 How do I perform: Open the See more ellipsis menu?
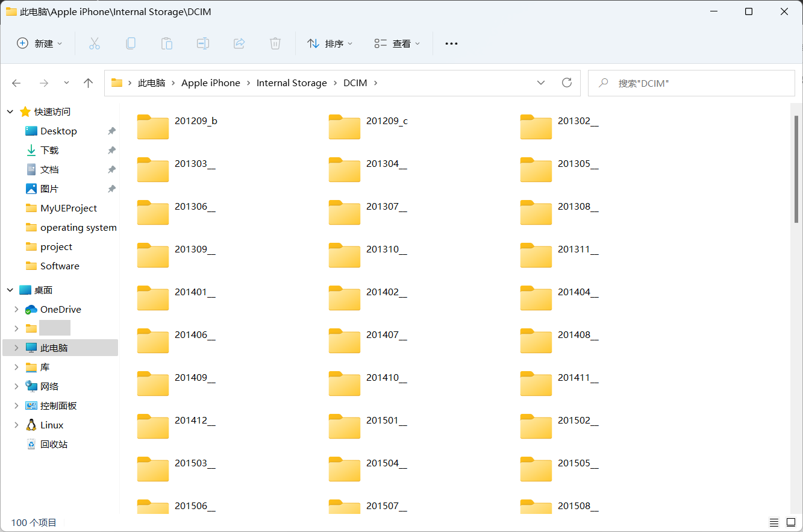pyautogui.click(x=451, y=43)
